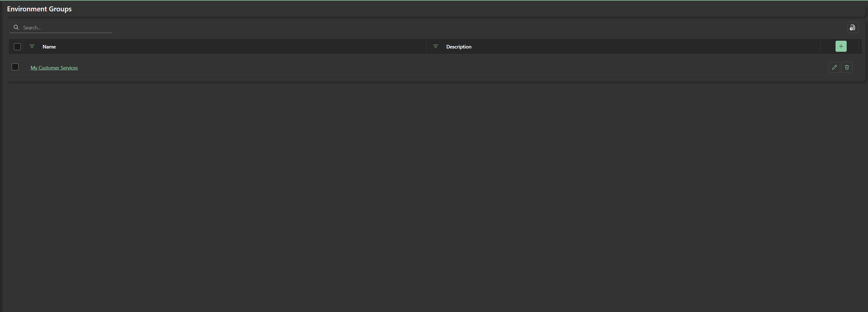Click divider between Name and Description columns
The width and height of the screenshot is (868, 312).
(x=427, y=47)
